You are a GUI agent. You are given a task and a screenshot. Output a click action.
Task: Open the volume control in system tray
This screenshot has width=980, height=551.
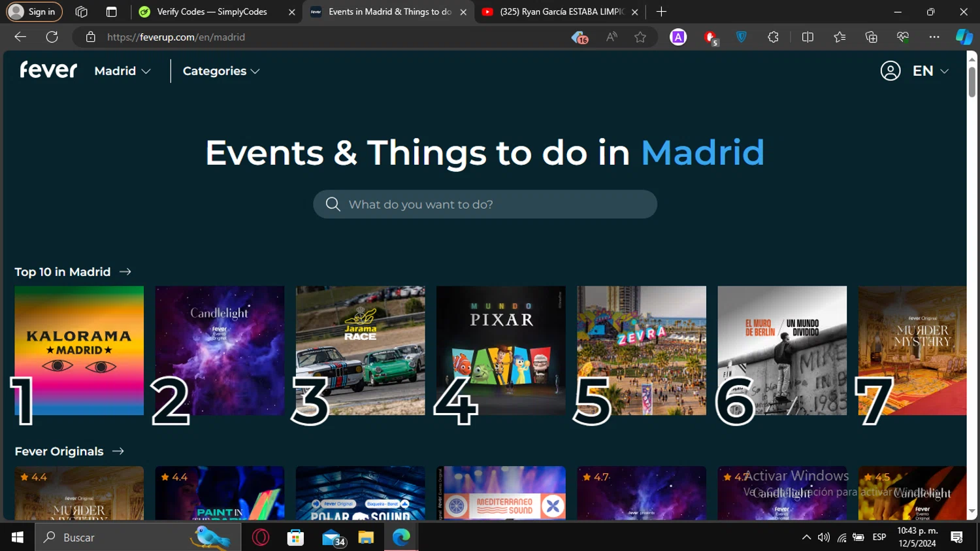(824, 537)
